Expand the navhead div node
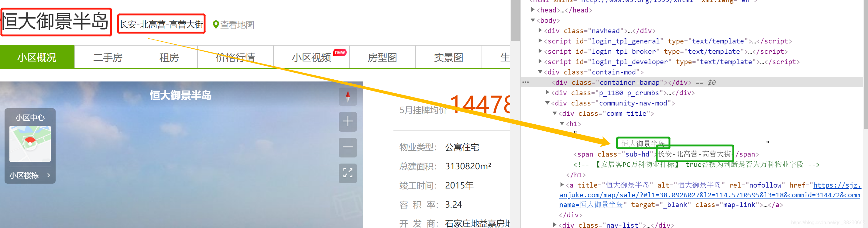Image resolution: width=868 pixels, height=228 pixels. point(540,30)
